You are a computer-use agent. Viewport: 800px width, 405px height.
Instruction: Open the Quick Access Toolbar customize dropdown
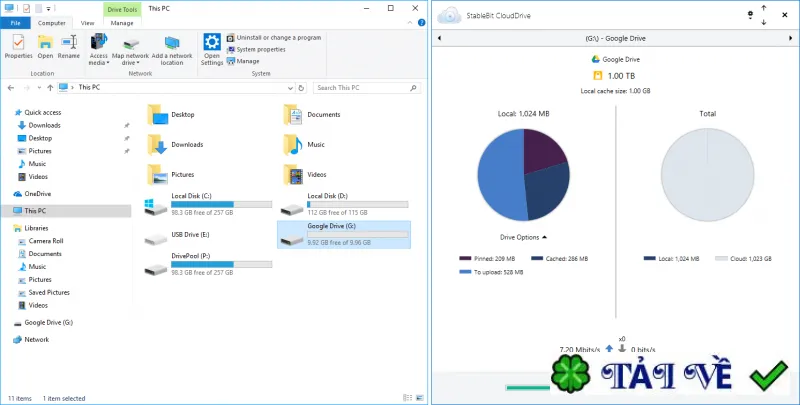[48, 9]
